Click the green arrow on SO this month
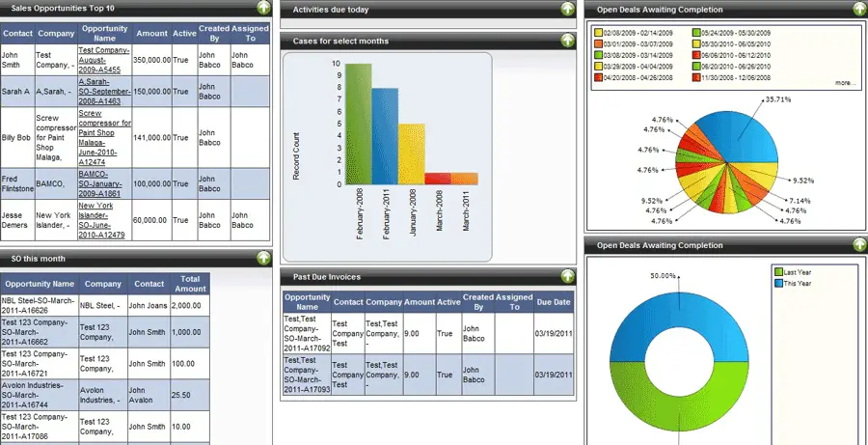 264,258
